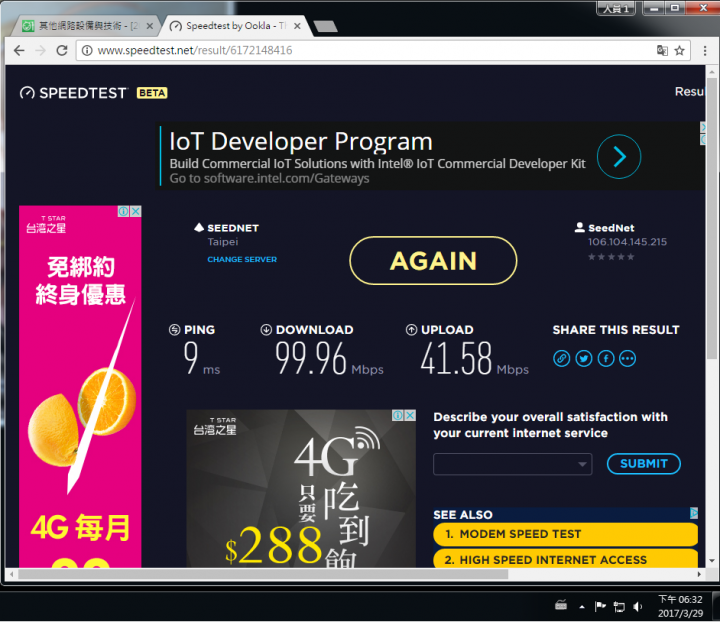Bookmark this page with the star icon
Screen dimensions: 720x622
[680, 50]
